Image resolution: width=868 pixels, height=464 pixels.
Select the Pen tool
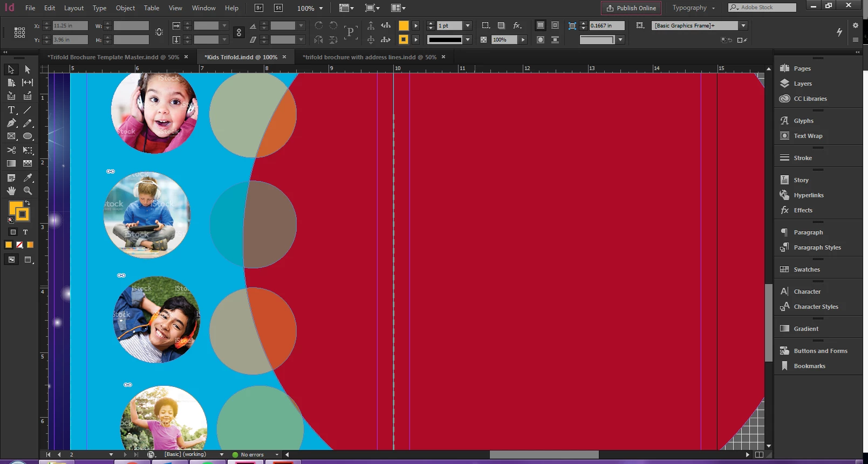11,123
